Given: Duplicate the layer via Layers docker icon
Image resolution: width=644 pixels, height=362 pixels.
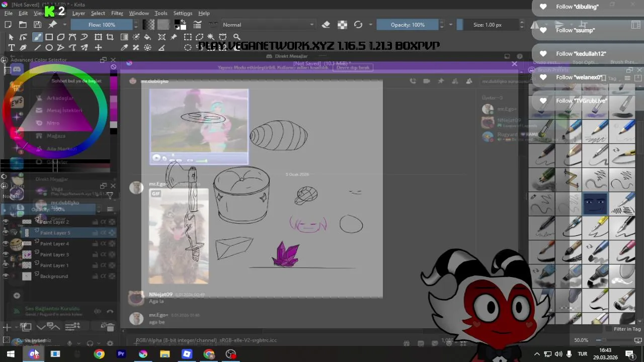Looking at the screenshot, I should coord(26,327).
